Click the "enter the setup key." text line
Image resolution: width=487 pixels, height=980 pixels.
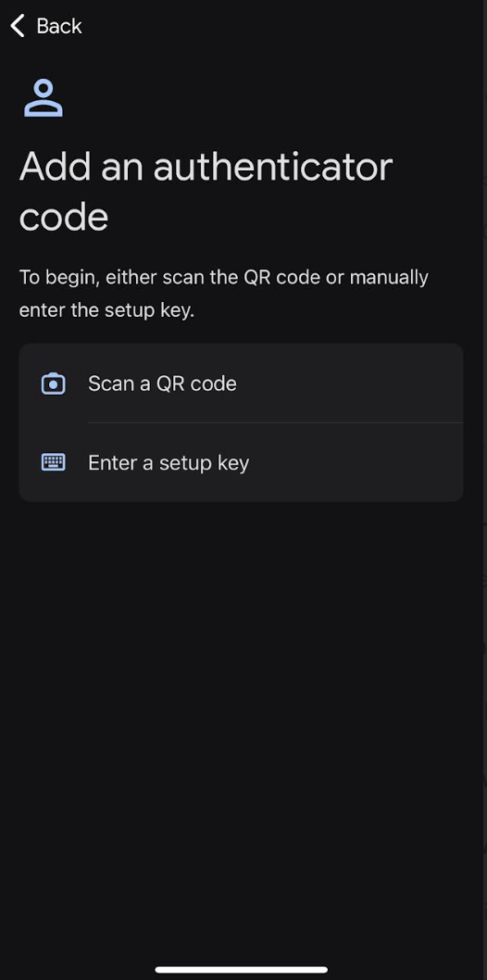point(106,310)
